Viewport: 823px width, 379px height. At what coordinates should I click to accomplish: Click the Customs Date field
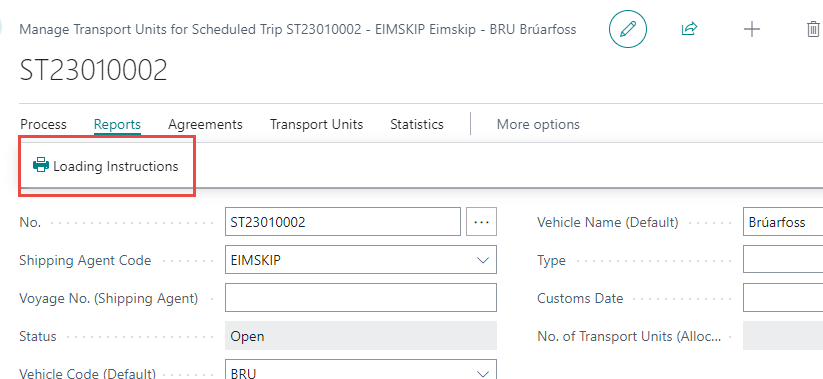pos(783,298)
